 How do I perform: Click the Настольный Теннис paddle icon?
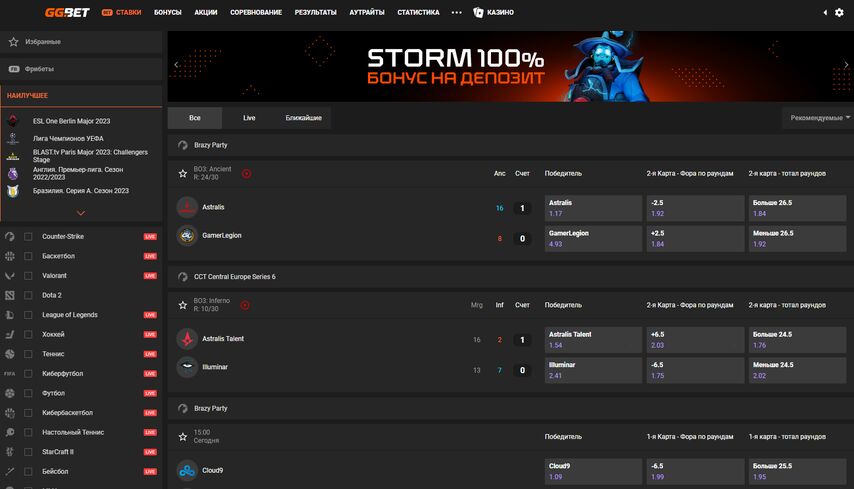point(10,432)
